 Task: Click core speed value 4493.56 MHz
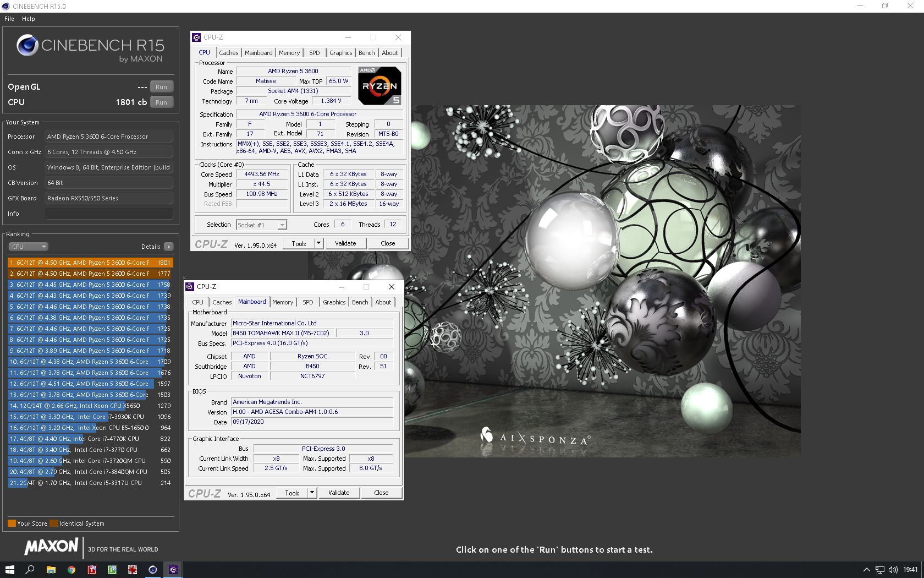click(x=262, y=174)
